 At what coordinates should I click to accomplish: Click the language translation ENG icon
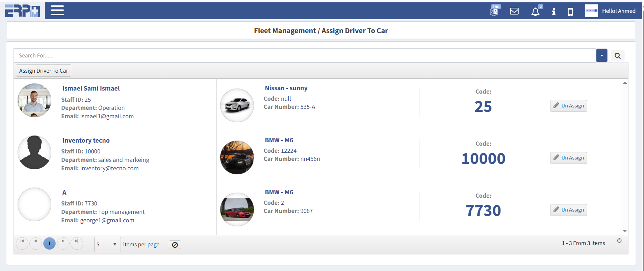pyautogui.click(x=494, y=11)
